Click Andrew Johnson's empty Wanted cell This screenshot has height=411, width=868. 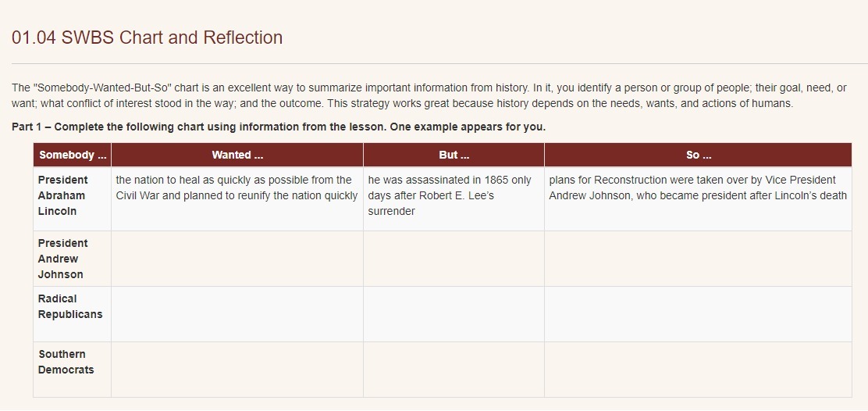point(237,259)
